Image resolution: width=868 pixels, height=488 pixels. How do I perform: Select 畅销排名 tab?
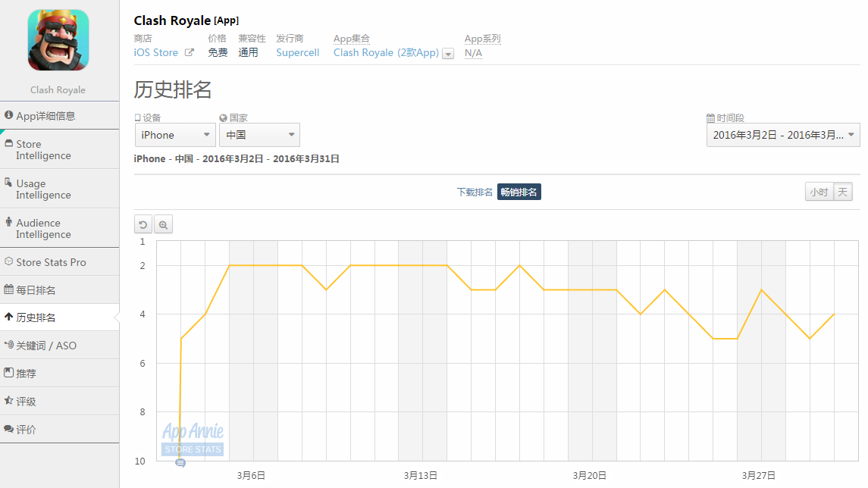519,192
